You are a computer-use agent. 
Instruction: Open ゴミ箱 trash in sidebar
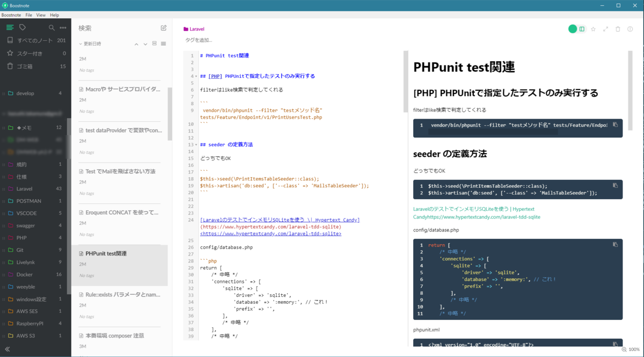coord(35,66)
